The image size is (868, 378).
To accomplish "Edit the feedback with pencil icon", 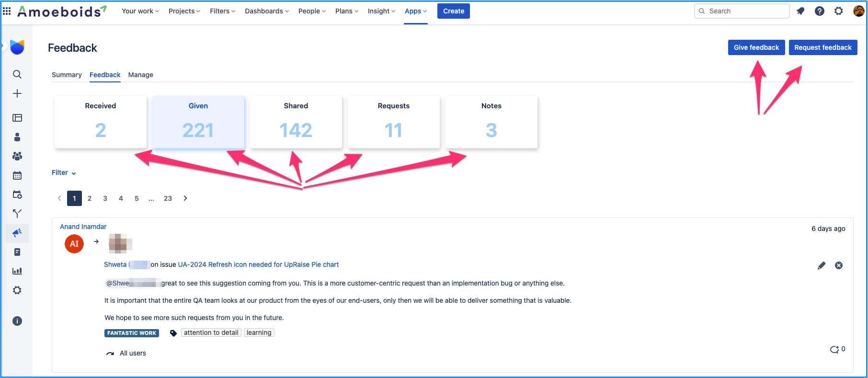I will coord(822,265).
